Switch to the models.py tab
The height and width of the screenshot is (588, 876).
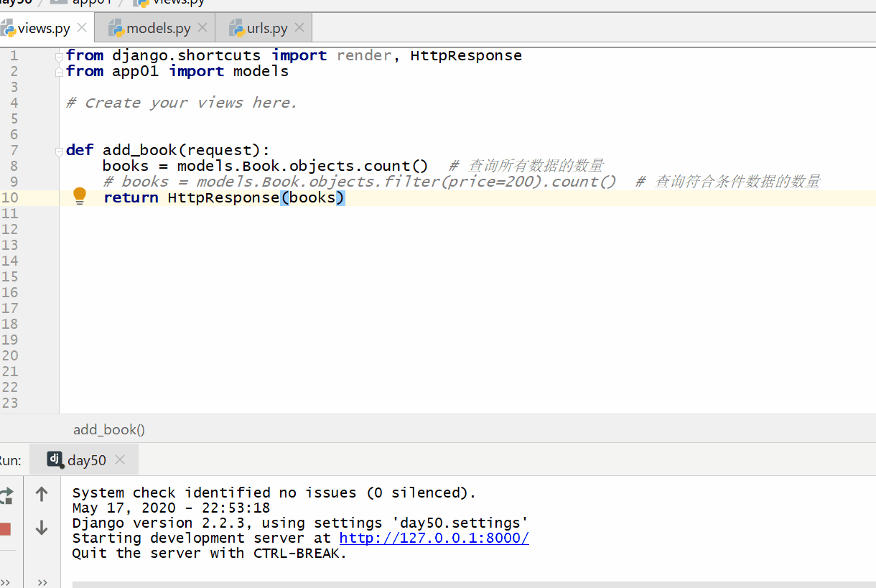pos(158,29)
